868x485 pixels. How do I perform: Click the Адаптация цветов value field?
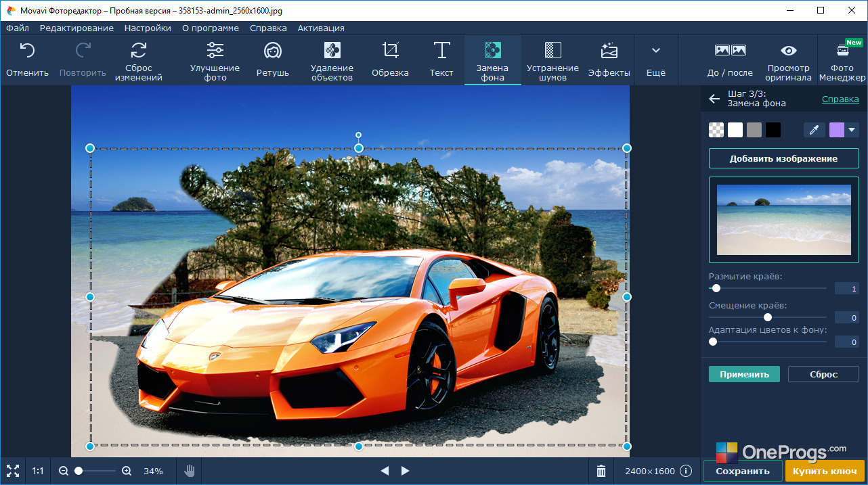(846, 342)
